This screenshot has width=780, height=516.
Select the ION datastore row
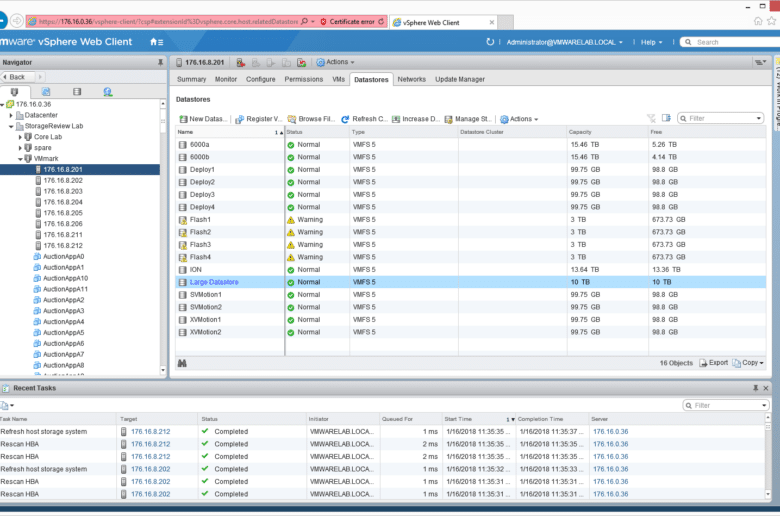(x=471, y=270)
